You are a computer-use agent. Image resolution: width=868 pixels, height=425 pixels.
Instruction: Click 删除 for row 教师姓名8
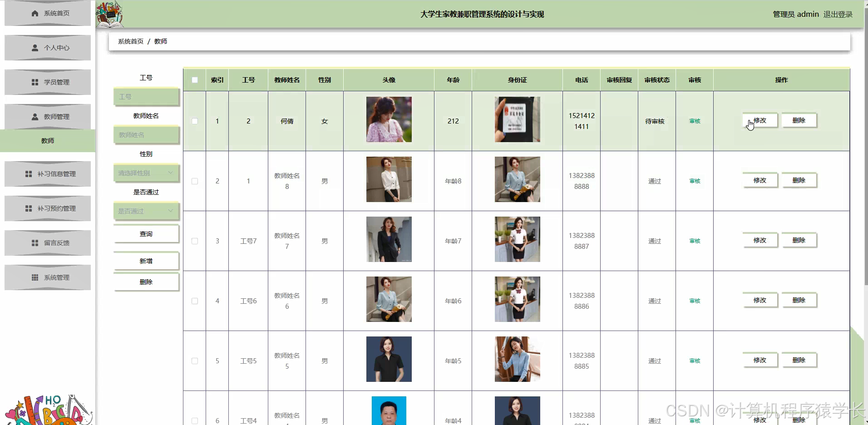click(x=799, y=180)
